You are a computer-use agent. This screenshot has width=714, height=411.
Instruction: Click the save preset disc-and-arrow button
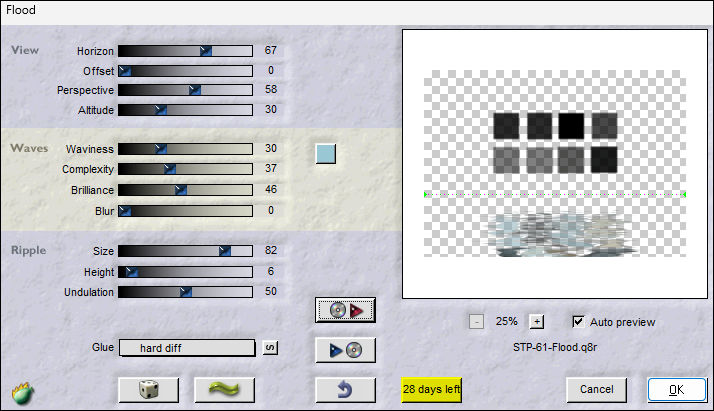[x=345, y=310]
